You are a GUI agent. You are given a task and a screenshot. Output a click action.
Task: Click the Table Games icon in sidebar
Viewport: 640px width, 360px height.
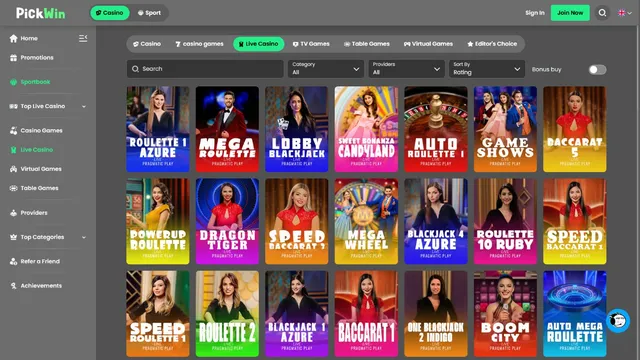[13, 188]
